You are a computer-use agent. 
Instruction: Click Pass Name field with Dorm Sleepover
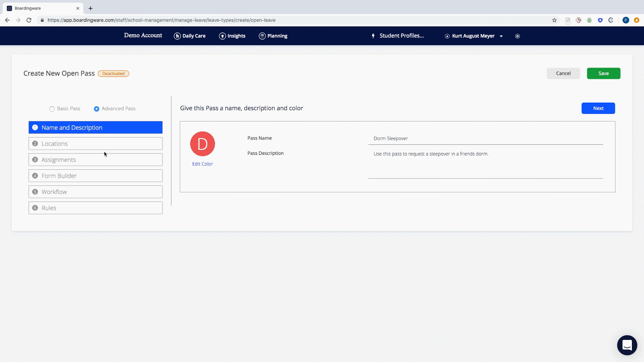click(x=485, y=138)
